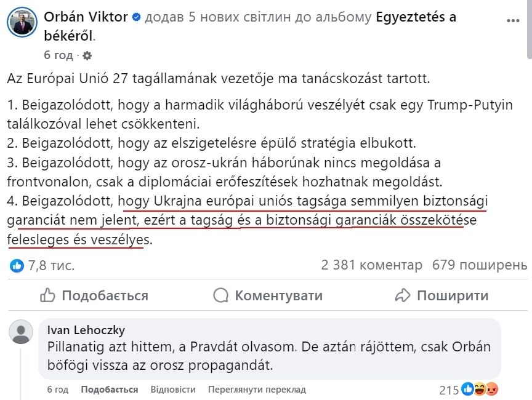Click Orbán Viktor's profile picture

click(22, 22)
